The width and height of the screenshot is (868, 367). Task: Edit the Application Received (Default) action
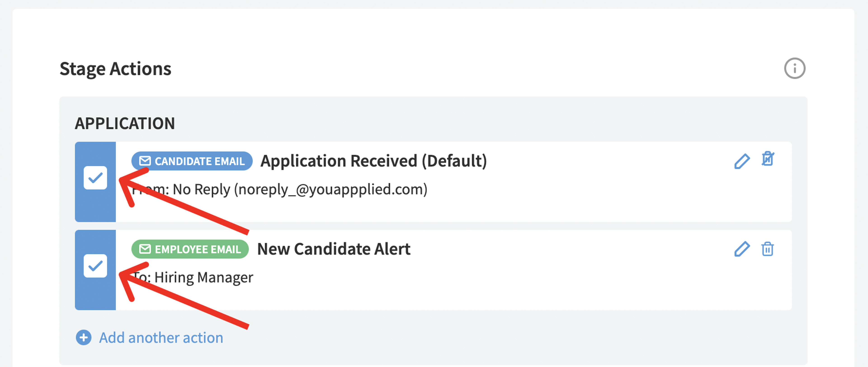click(x=742, y=161)
